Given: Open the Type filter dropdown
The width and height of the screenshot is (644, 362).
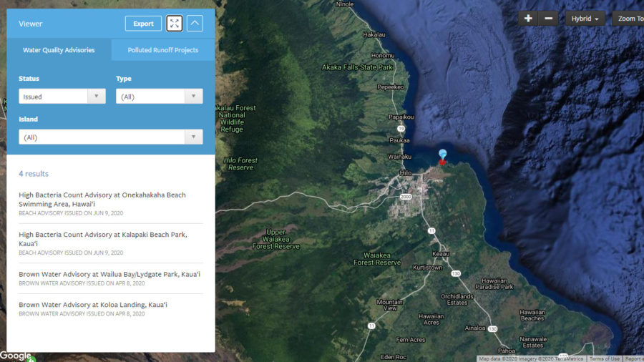Looking at the screenshot, I should coord(159,97).
